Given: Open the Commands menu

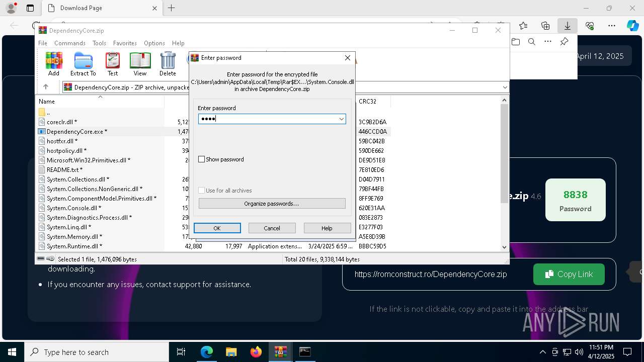Looking at the screenshot, I should 70,43.
